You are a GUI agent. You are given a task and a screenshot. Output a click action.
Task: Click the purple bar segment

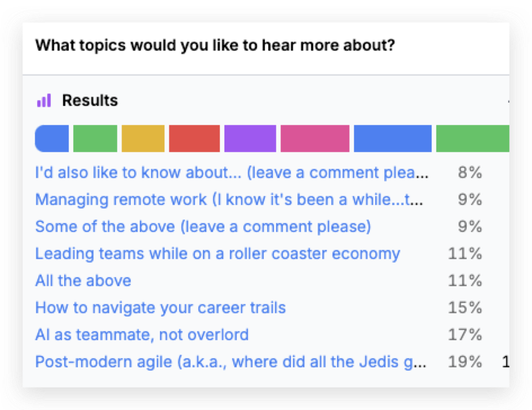click(250, 139)
